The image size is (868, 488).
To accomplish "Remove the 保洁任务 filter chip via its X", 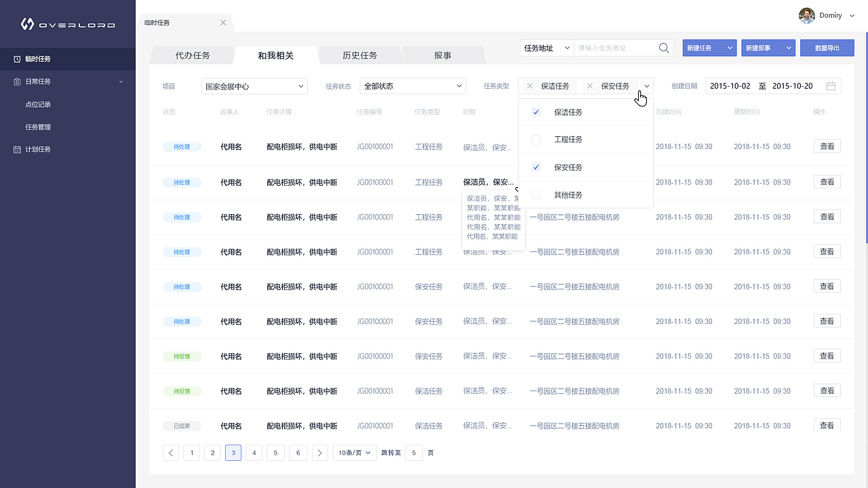I will 530,85.
